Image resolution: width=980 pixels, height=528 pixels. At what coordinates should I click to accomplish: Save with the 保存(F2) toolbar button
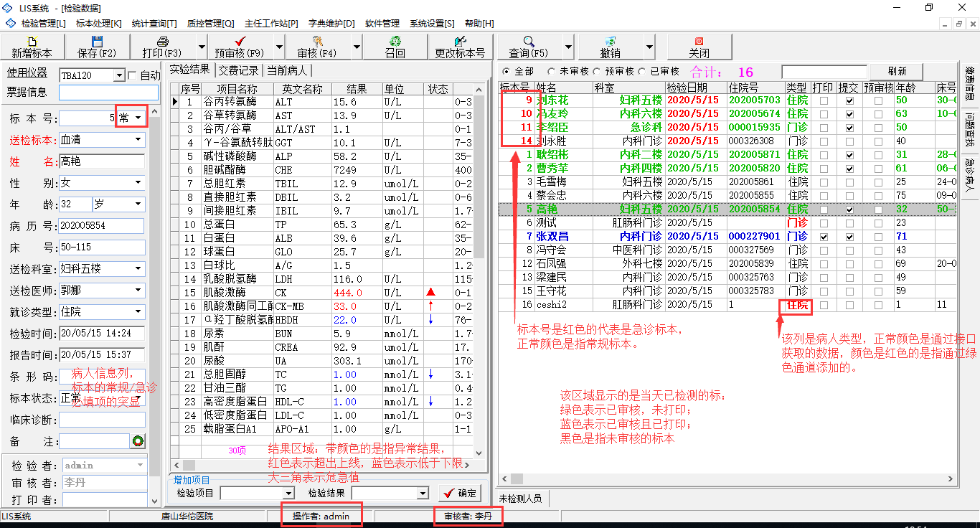click(x=97, y=47)
